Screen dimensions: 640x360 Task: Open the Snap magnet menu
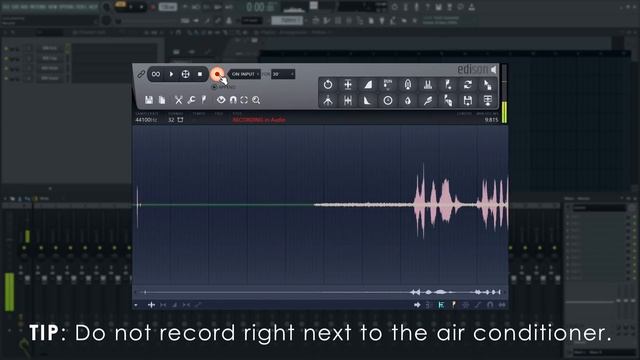pos(233,100)
